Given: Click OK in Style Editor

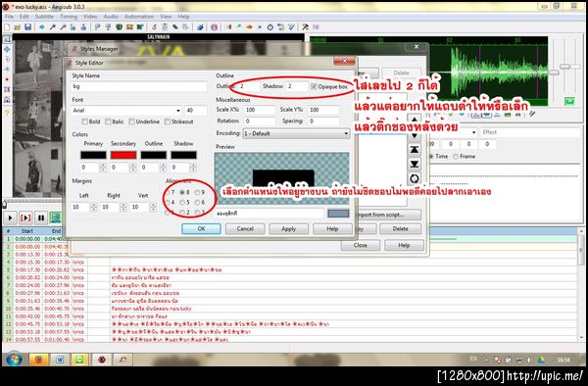Looking at the screenshot, I should tap(201, 228).
